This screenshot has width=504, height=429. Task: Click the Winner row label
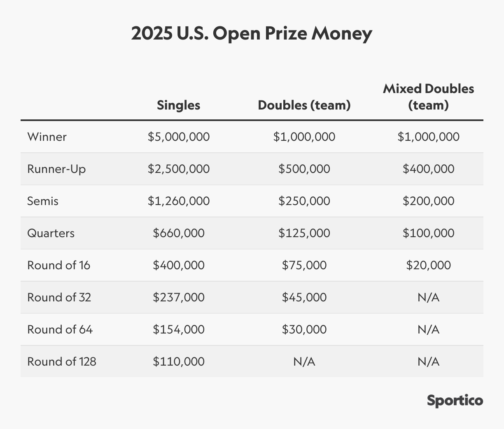(47, 137)
